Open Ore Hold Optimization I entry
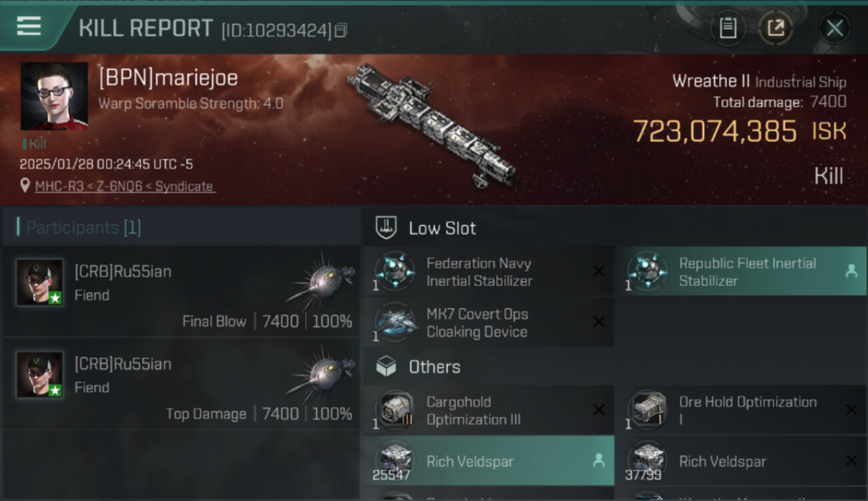Viewport: 868px width, 501px height. coord(741,410)
